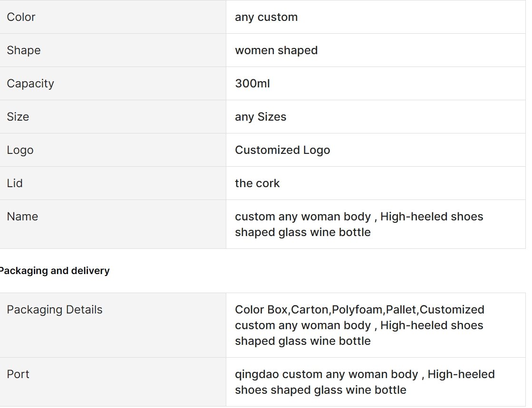Select the qingdao port value text

(x=365, y=382)
